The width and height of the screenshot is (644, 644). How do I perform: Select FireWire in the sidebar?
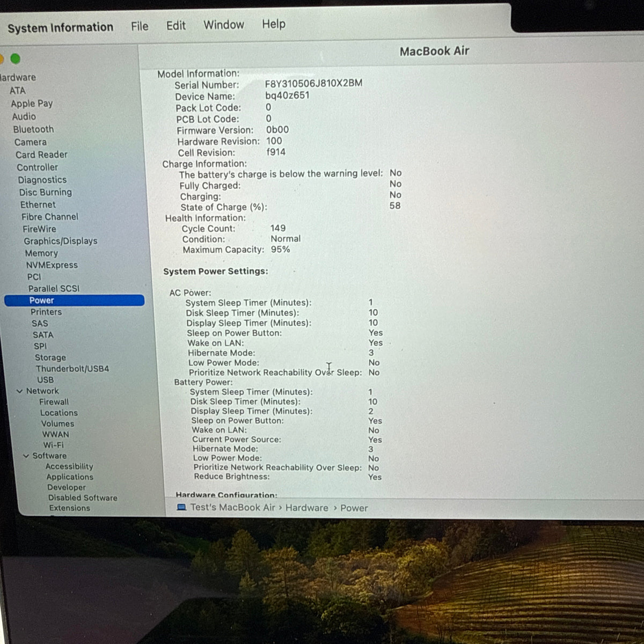tap(39, 229)
